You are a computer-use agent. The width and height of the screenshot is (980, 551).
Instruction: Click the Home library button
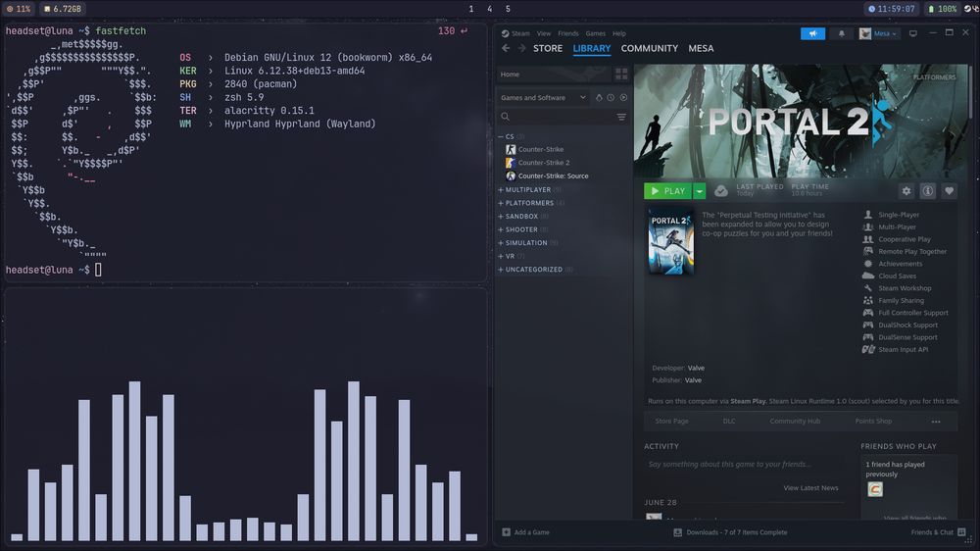pos(554,75)
